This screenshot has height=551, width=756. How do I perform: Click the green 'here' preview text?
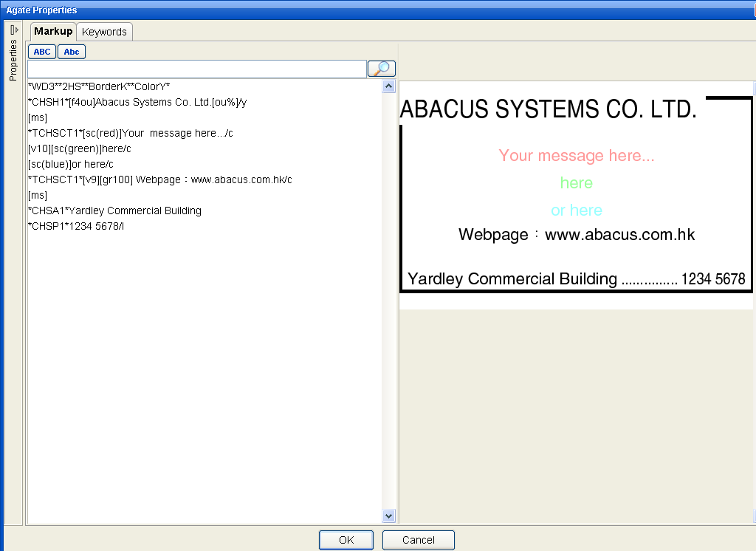tap(576, 183)
